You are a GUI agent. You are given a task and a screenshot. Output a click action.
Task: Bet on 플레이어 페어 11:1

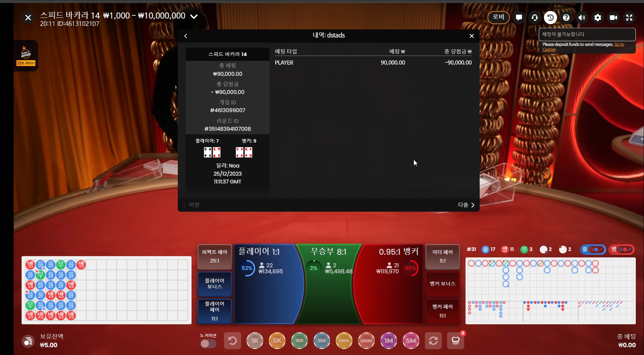coord(215,311)
